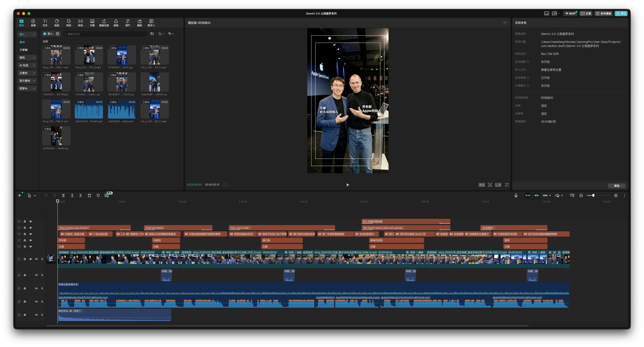This screenshot has height=347, width=644.
Task: Adjust the timeline zoom slider handle
Action: (593, 195)
